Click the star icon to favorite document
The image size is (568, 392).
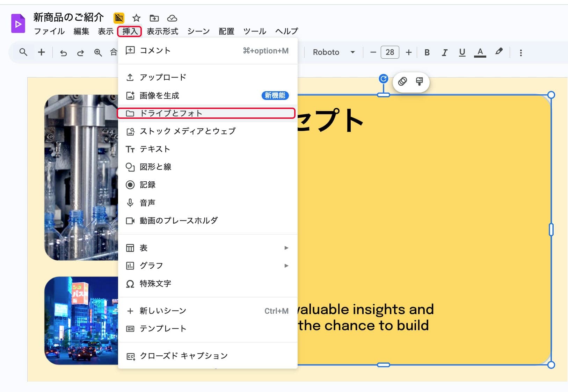tap(136, 18)
